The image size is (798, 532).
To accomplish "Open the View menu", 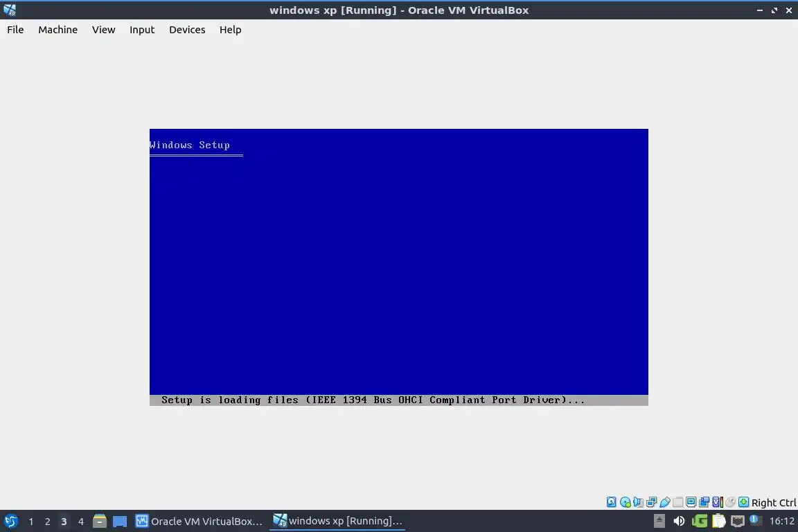I will 103,30.
